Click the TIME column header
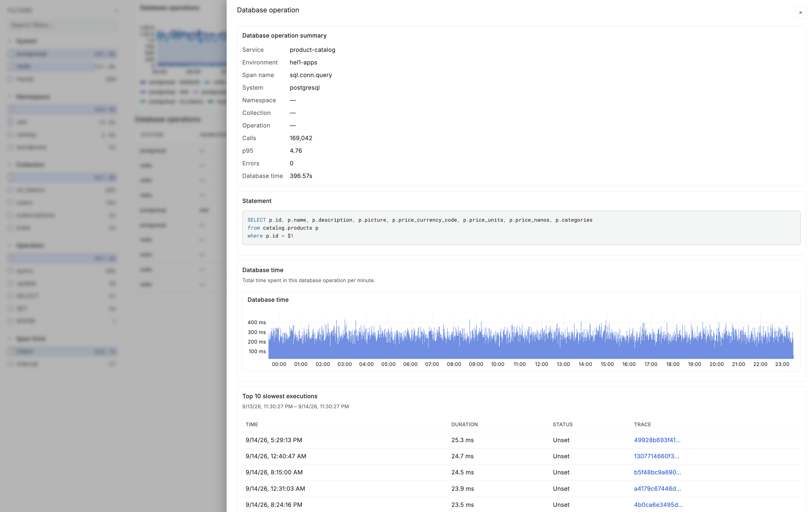This screenshot has width=812, height=512. tap(252, 424)
